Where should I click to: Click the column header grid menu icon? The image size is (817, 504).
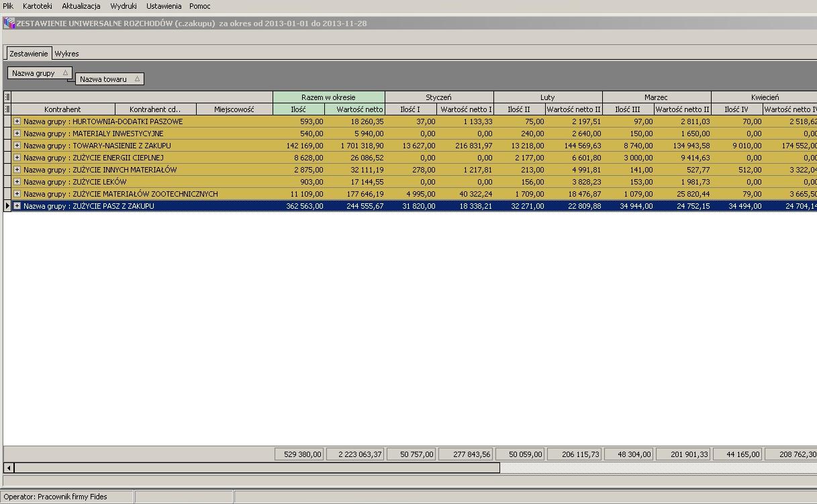(x=7, y=109)
